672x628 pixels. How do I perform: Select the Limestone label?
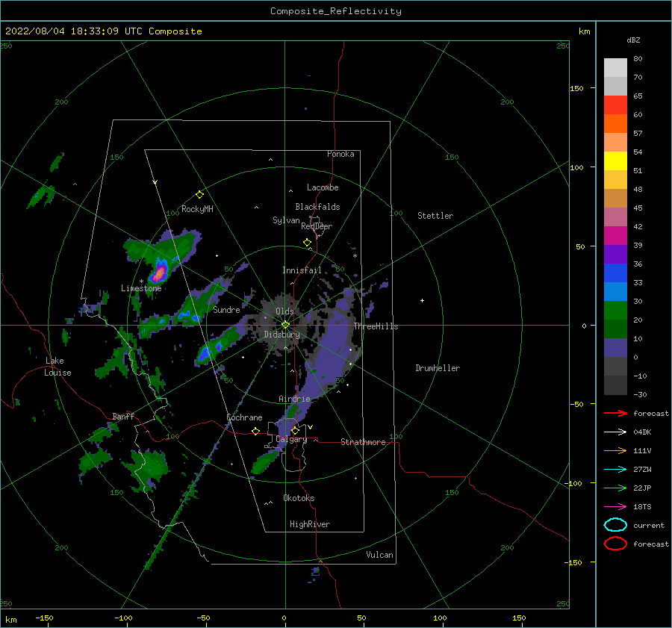click(x=141, y=288)
